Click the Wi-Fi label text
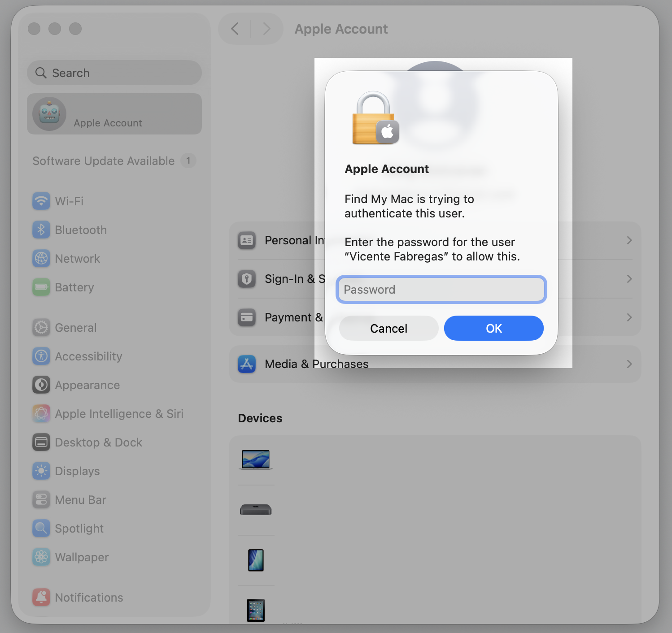 pyautogui.click(x=69, y=201)
